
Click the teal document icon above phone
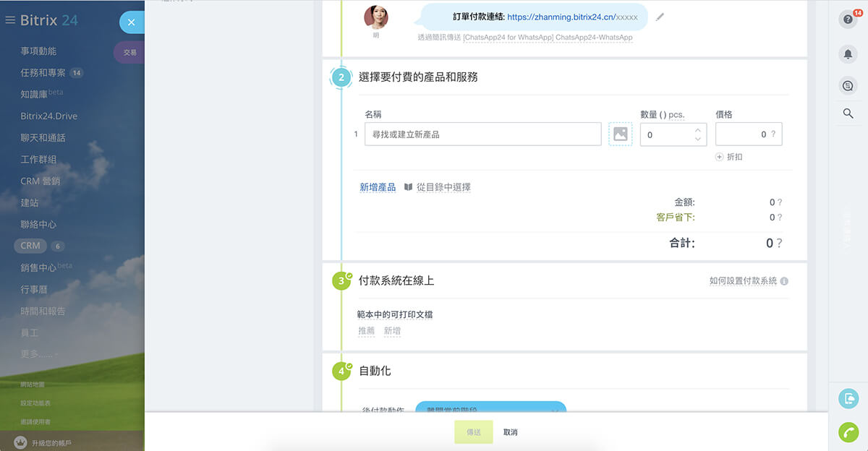tap(848, 398)
